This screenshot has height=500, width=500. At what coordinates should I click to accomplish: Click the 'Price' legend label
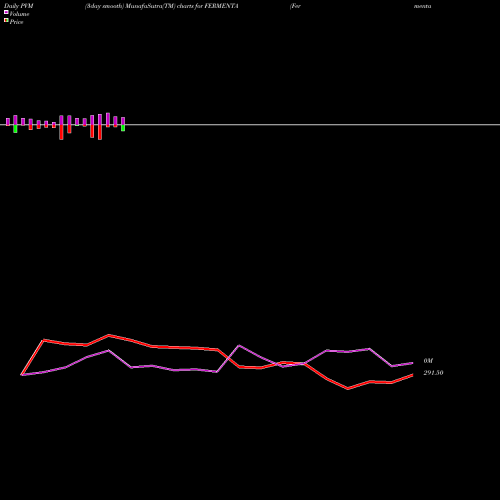[x=17, y=22]
